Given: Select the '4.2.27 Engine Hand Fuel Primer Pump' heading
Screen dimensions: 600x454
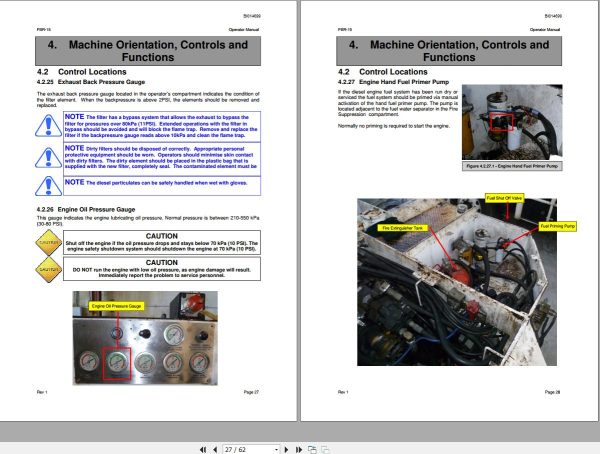Looking at the screenshot, I should tap(393, 82).
